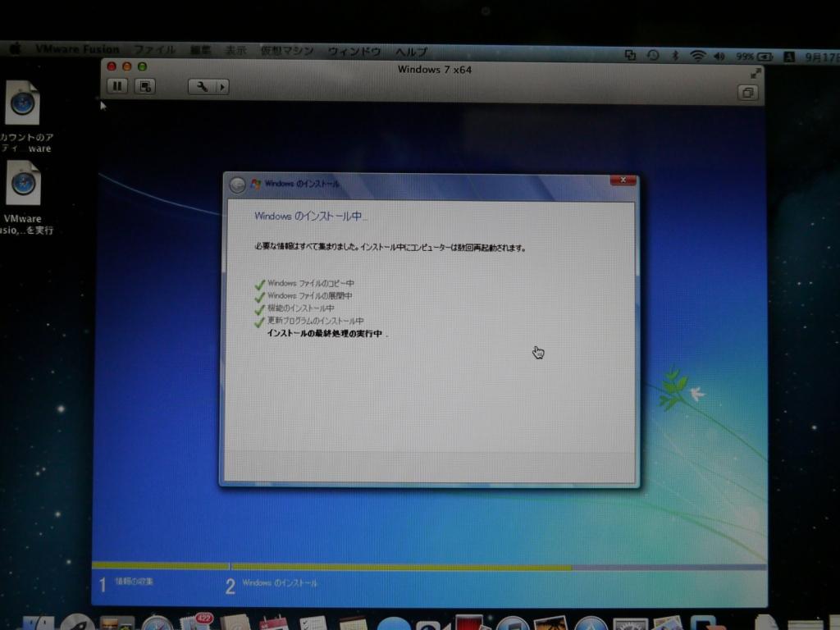Click the back arrow in the installer dialog
Image resolution: width=840 pixels, height=630 pixels.
[x=237, y=185]
